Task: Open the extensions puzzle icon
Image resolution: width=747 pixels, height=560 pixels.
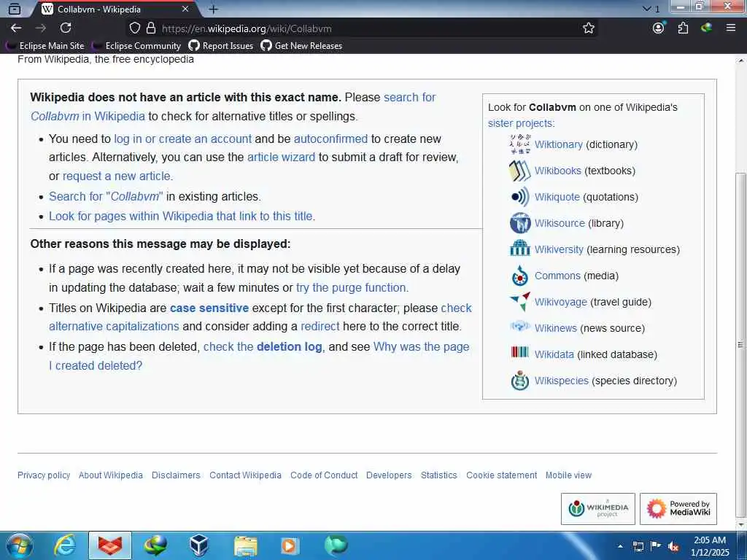Action: coord(683,28)
